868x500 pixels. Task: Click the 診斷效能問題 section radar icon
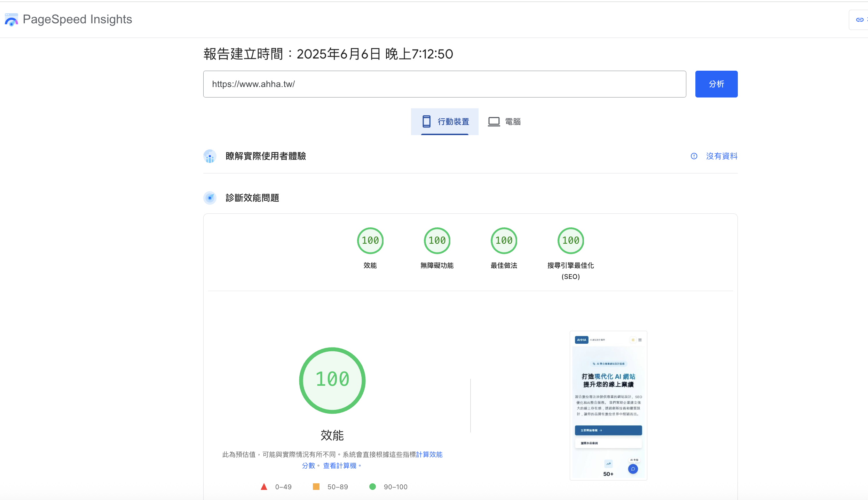[x=210, y=198]
